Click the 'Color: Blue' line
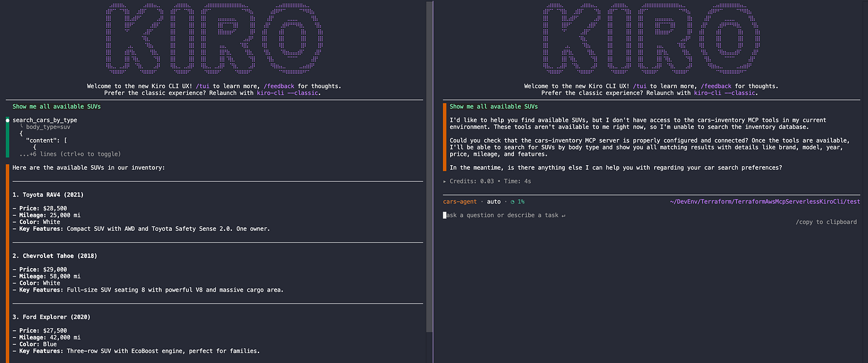868x363 pixels. coord(35,344)
